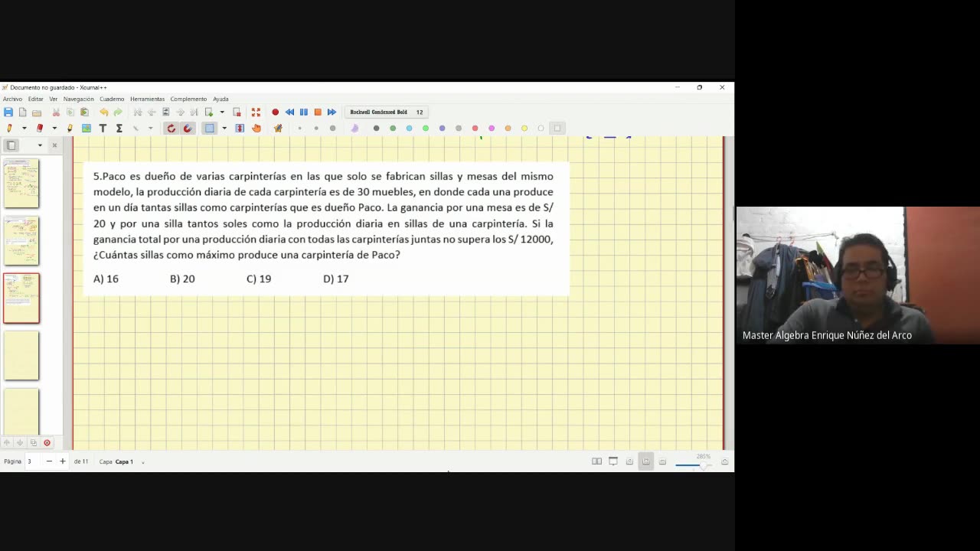Select the Insert Image tool
The image size is (980, 551).
(87, 129)
